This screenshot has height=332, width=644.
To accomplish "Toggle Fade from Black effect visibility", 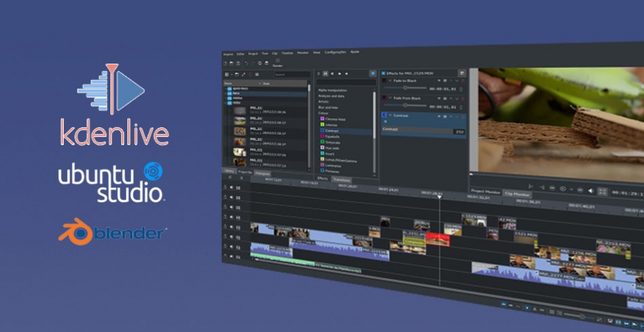I will coord(439,99).
